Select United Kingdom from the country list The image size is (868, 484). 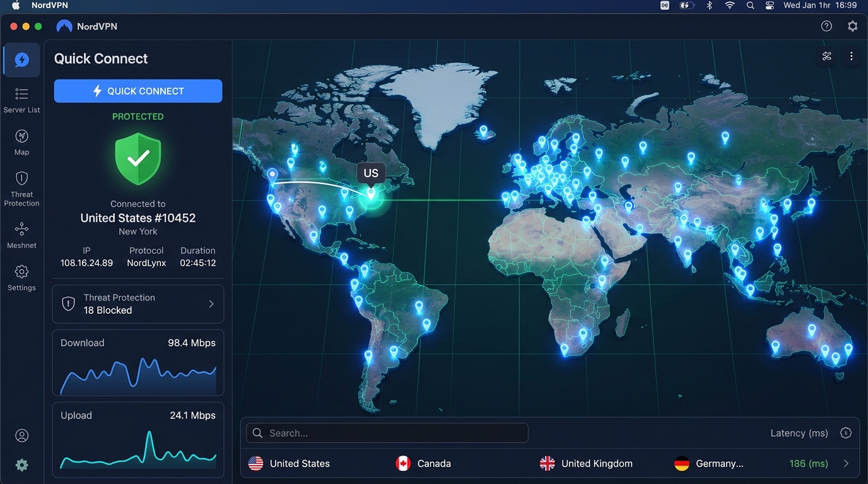pos(586,464)
